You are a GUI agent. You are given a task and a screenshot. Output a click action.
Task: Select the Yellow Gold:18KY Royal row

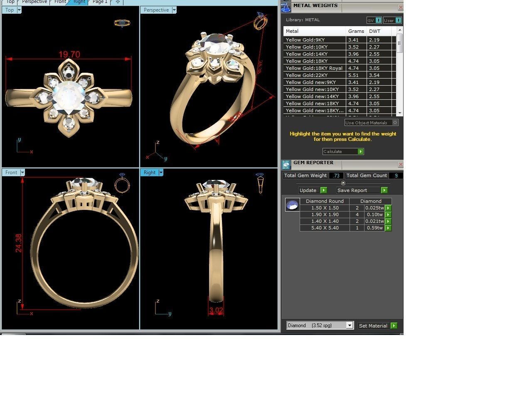click(340, 68)
